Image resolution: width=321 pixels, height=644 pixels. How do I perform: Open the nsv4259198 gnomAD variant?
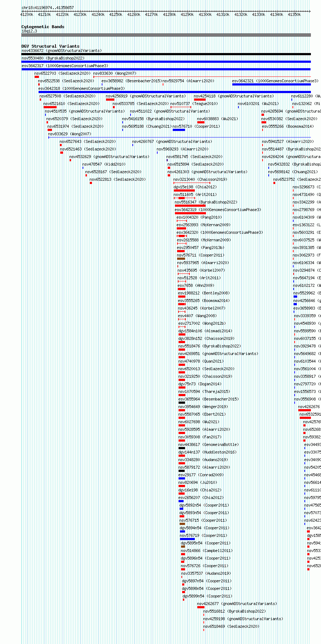tap(243, 619)
